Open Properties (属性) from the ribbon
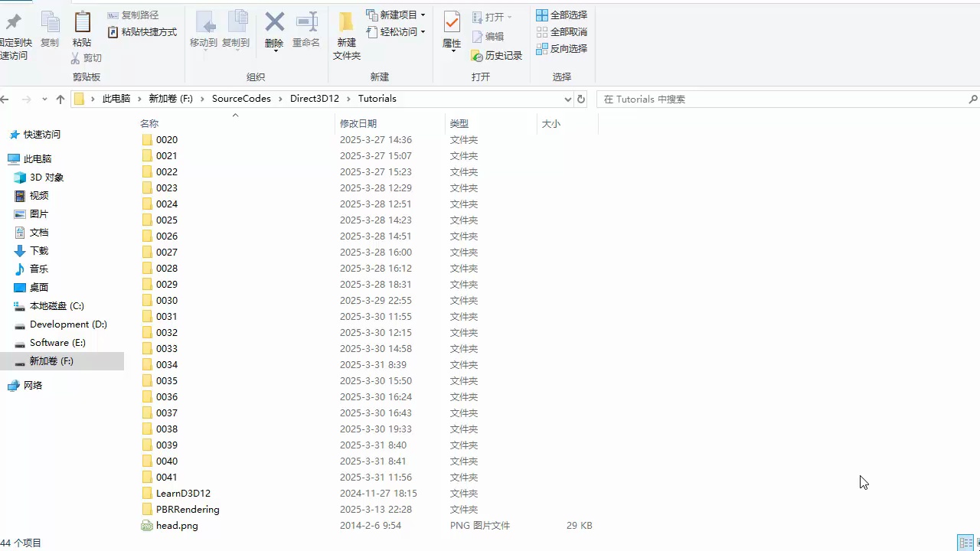 tap(452, 31)
